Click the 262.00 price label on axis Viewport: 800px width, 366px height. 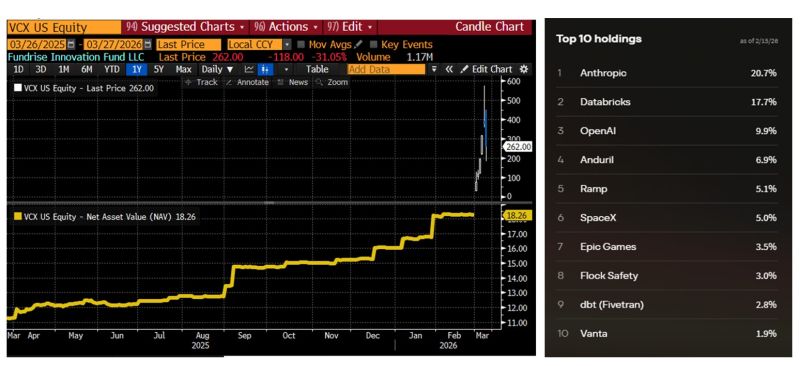click(518, 147)
